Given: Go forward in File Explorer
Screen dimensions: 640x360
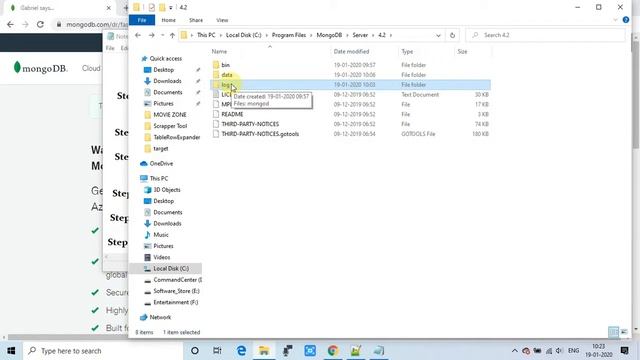Looking at the screenshot, I should pyautogui.click(x=151, y=35).
